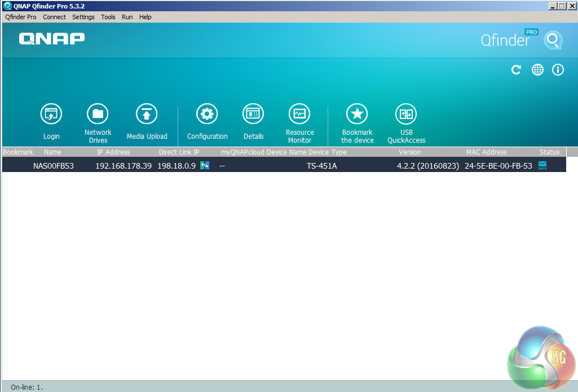Click the MAC address 24-5E-BE-00-FB-53
The image size is (578, 392).
(x=498, y=166)
